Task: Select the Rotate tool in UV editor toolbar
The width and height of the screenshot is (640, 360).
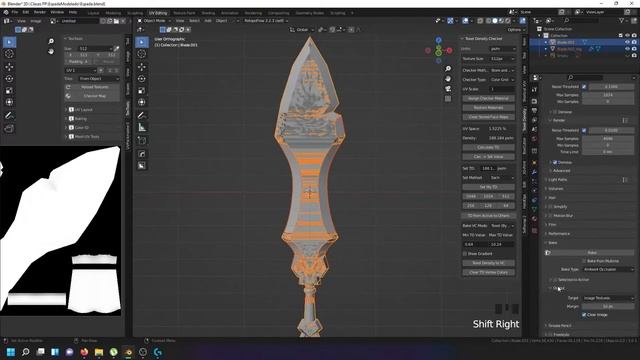Action: 9,78
